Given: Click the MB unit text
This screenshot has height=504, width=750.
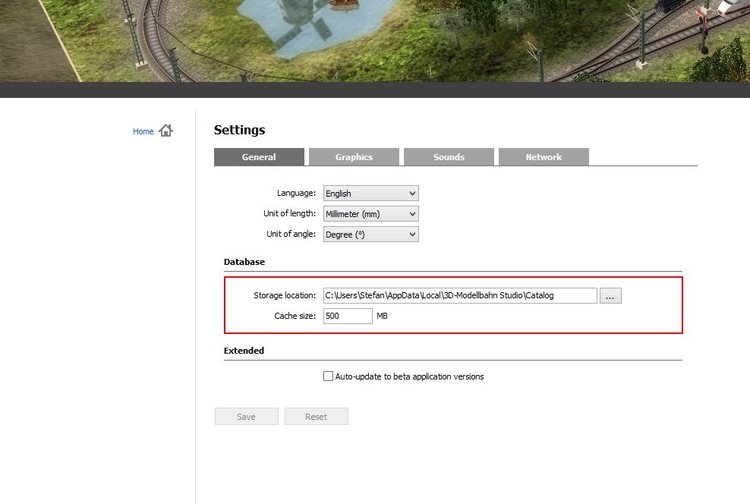Looking at the screenshot, I should [382, 316].
